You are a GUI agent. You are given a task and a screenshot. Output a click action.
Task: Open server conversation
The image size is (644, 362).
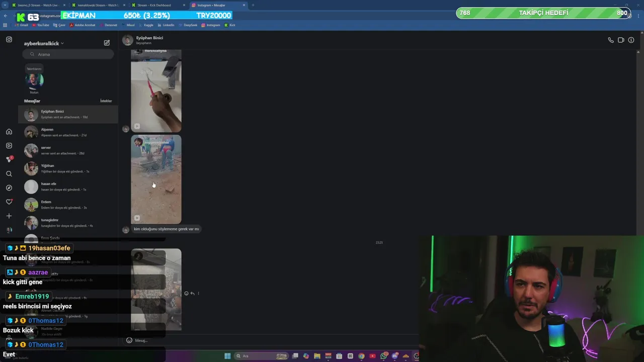click(x=68, y=150)
